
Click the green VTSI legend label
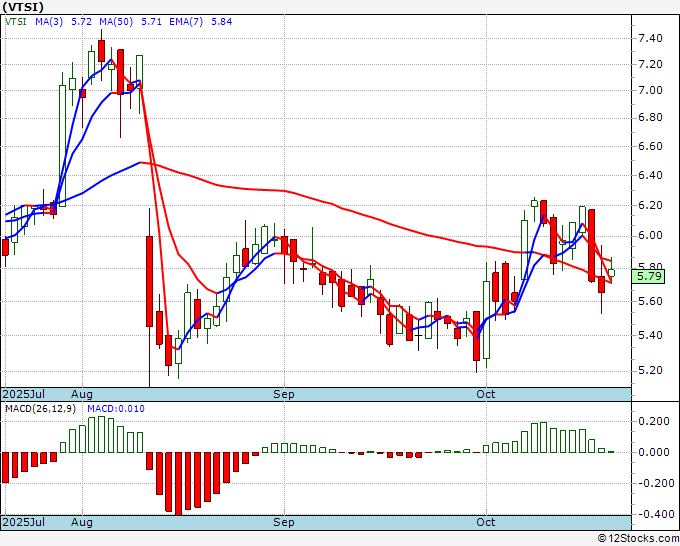pyautogui.click(x=16, y=22)
